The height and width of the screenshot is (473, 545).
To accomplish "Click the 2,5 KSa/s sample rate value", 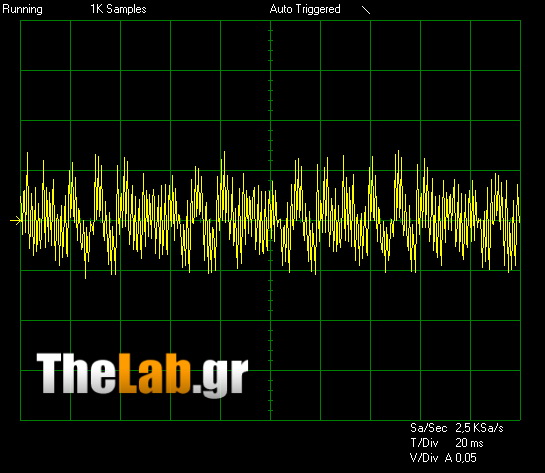I will (479, 428).
